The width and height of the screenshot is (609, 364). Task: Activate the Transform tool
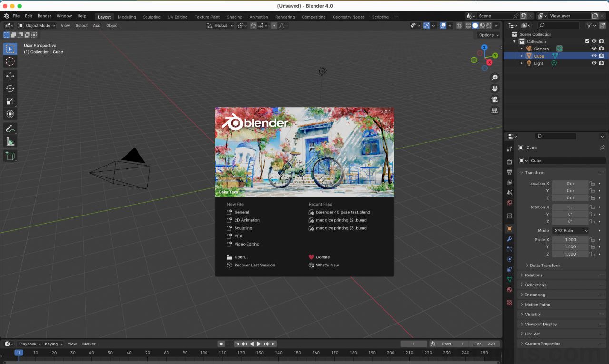pos(10,114)
